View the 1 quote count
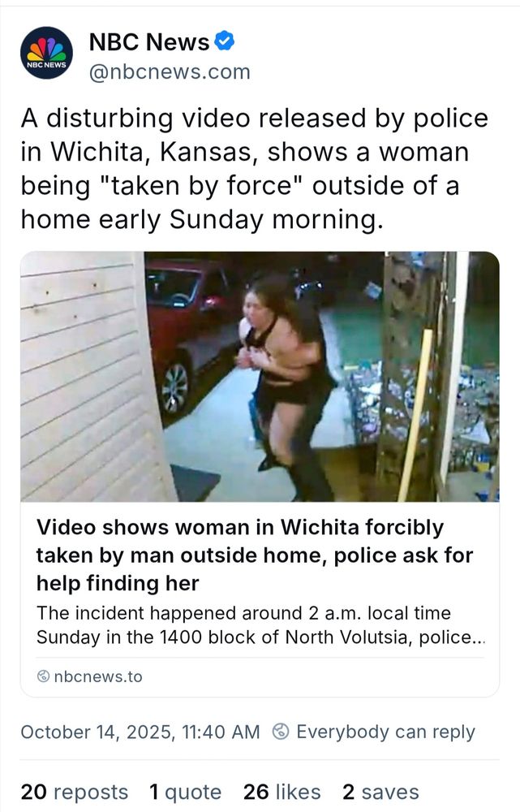Screen dimensions: 520x812 [185, 792]
